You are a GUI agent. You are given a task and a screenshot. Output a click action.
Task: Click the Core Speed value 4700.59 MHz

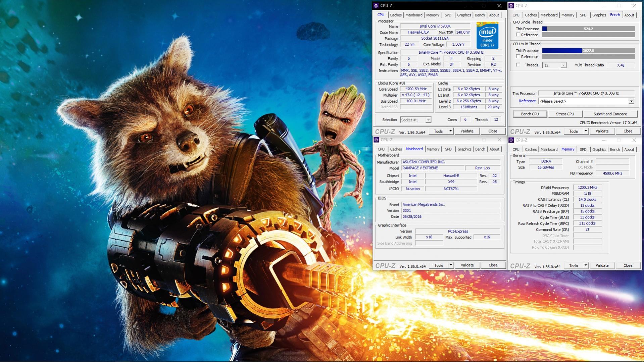416,89
